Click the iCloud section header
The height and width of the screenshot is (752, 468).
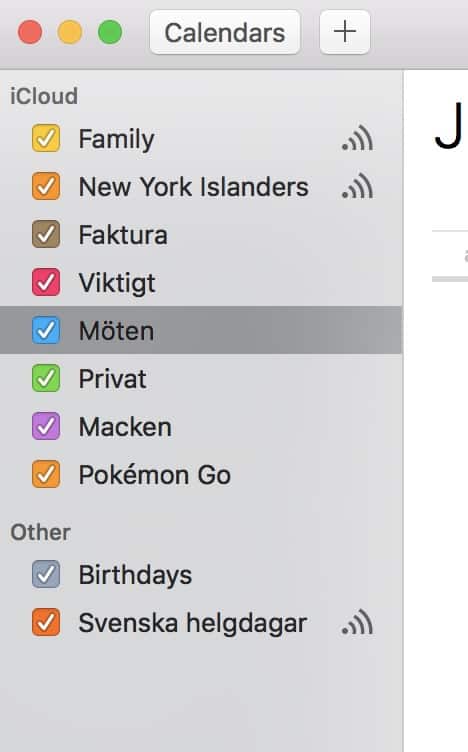[x=44, y=96]
